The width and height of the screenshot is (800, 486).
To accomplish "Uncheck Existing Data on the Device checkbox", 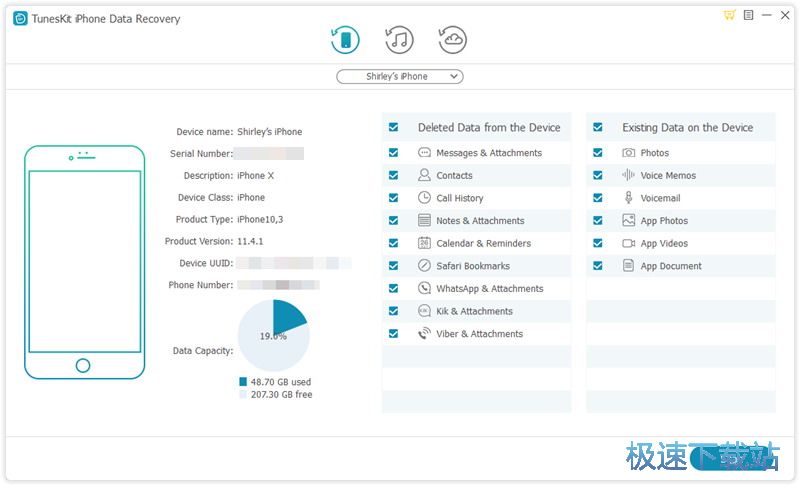I will click(x=598, y=127).
